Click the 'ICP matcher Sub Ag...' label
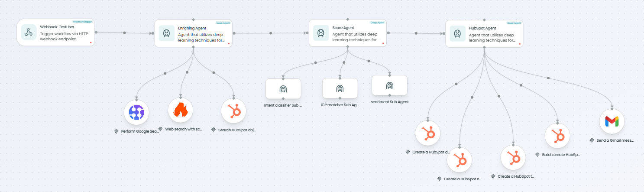The height and width of the screenshot is (192, 644). [340, 105]
